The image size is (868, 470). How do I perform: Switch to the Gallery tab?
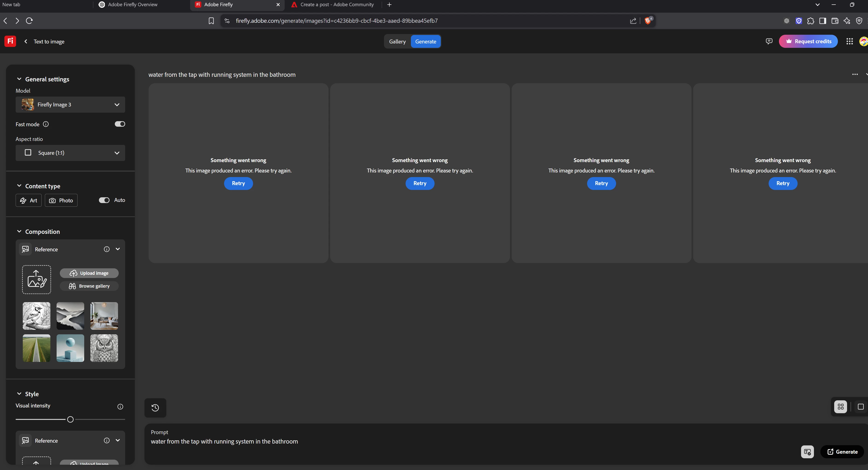[397, 41]
